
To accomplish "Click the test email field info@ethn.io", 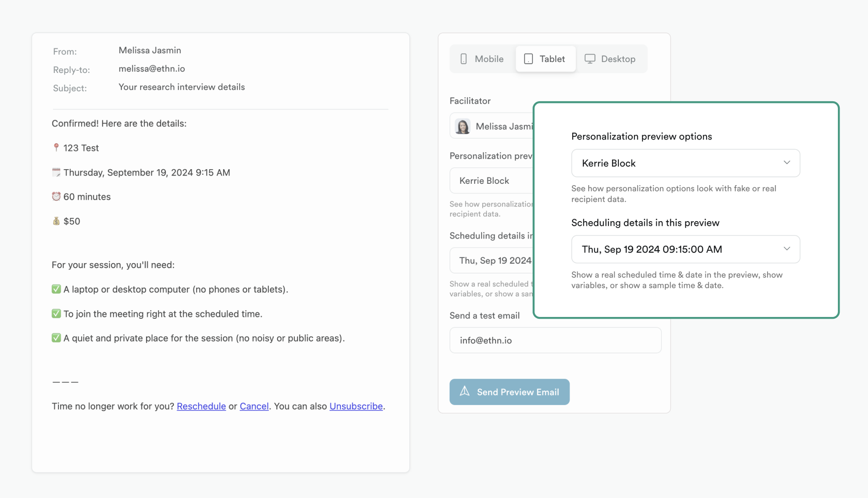I will (x=555, y=340).
